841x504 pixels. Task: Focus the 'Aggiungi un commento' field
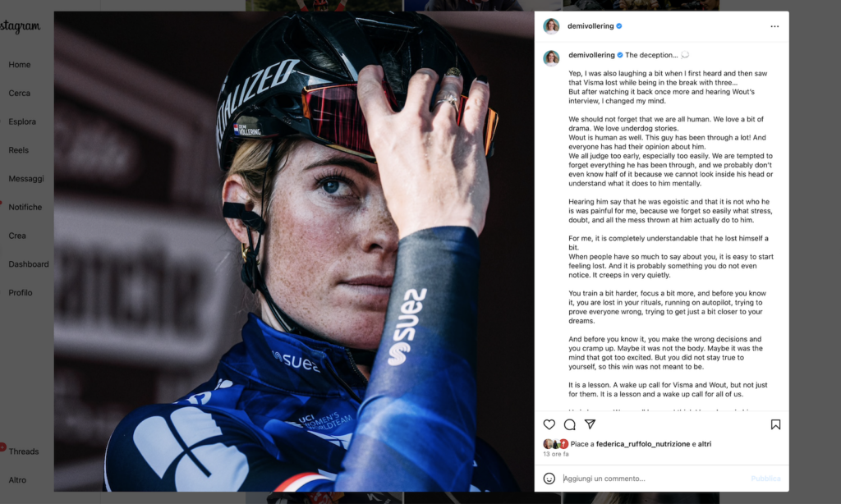point(655,479)
